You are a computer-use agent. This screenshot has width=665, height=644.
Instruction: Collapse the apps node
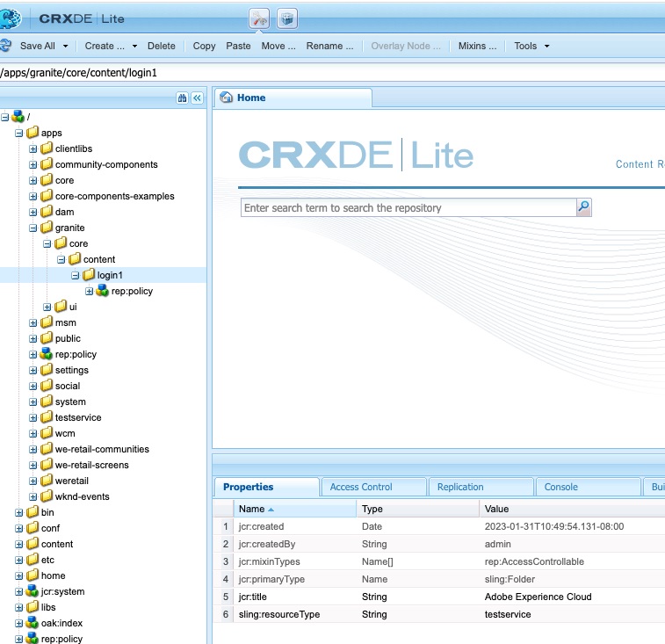[x=18, y=133]
